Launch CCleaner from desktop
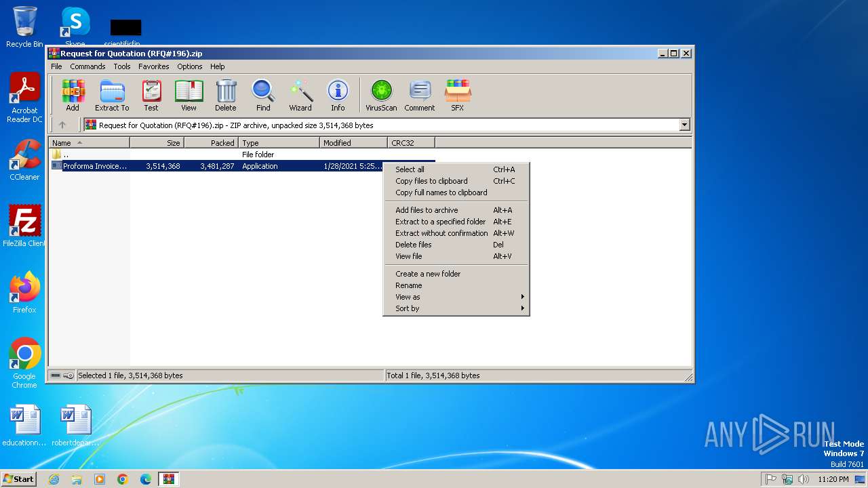This screenshot has height=488, width=868. click(24, 160)
